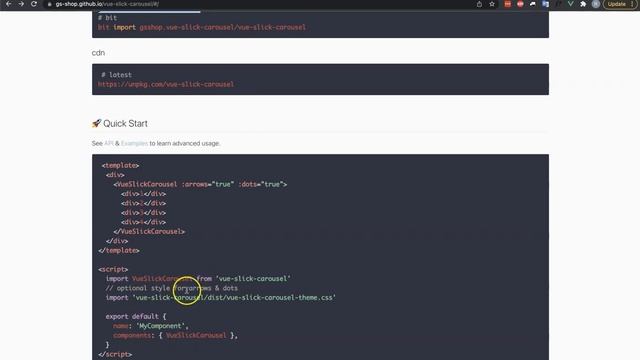The image size is (640, 360).
Task: Go back with the browser back arrow
Action: tap(9, 4)
